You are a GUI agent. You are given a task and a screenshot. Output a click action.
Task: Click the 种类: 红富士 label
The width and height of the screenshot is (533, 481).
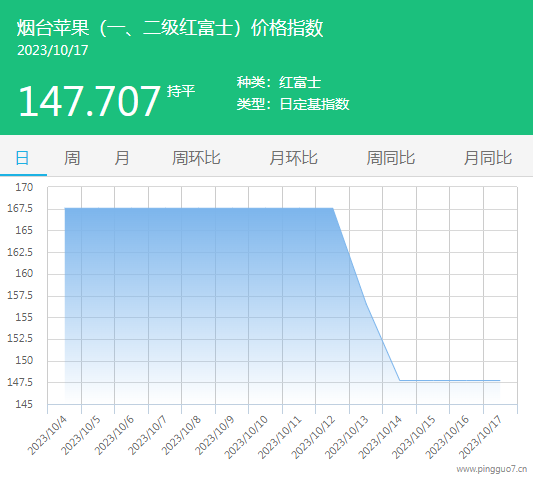pos(279,83)
